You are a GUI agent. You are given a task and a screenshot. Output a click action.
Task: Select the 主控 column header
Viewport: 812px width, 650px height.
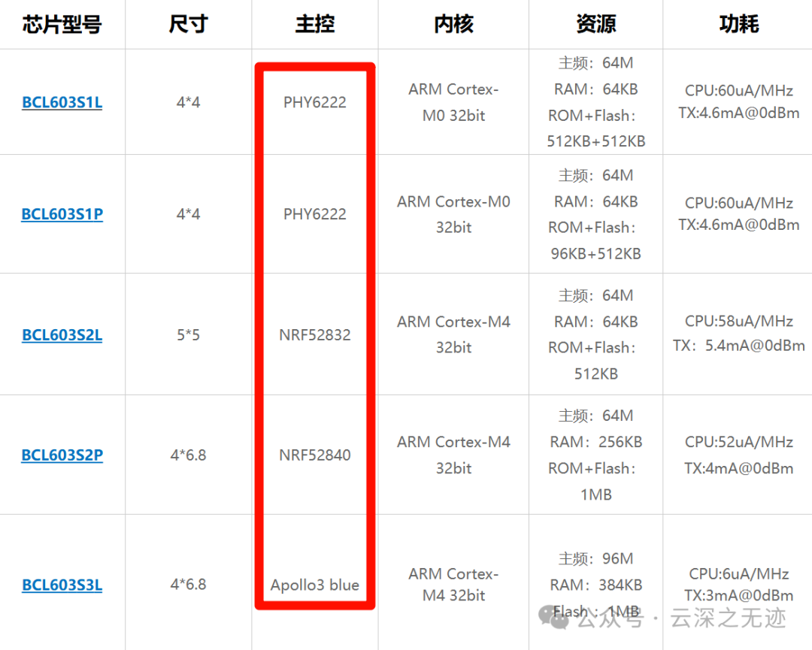point(315,24)
